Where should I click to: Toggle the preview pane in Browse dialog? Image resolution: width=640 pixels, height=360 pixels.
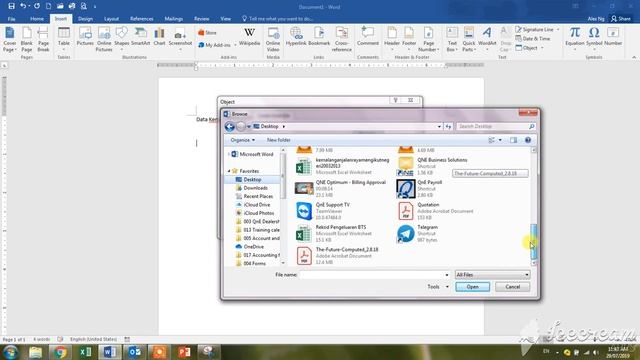pos(513,140)
